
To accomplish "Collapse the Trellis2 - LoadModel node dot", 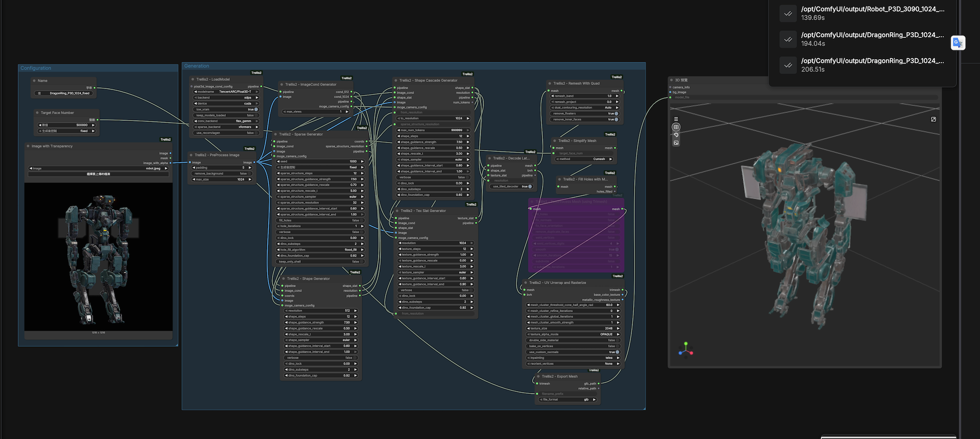I will pos(193,79).
